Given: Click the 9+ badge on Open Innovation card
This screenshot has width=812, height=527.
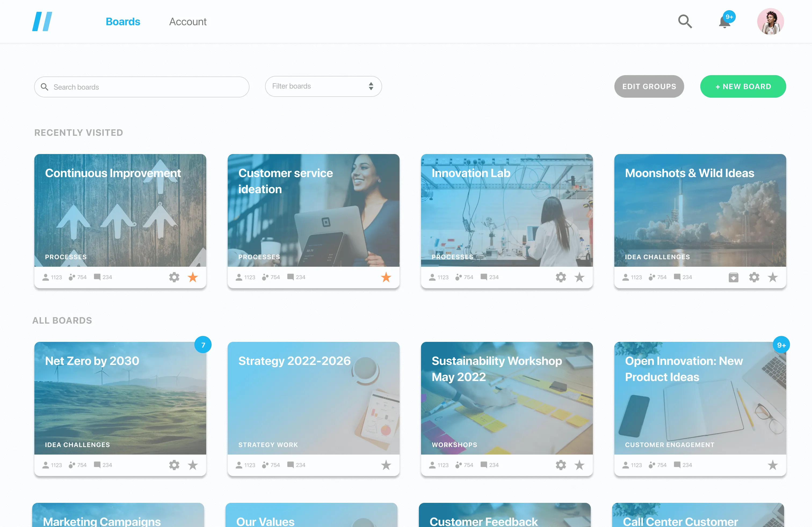Looking at the screenshot, I should click(x=782, y=345).
